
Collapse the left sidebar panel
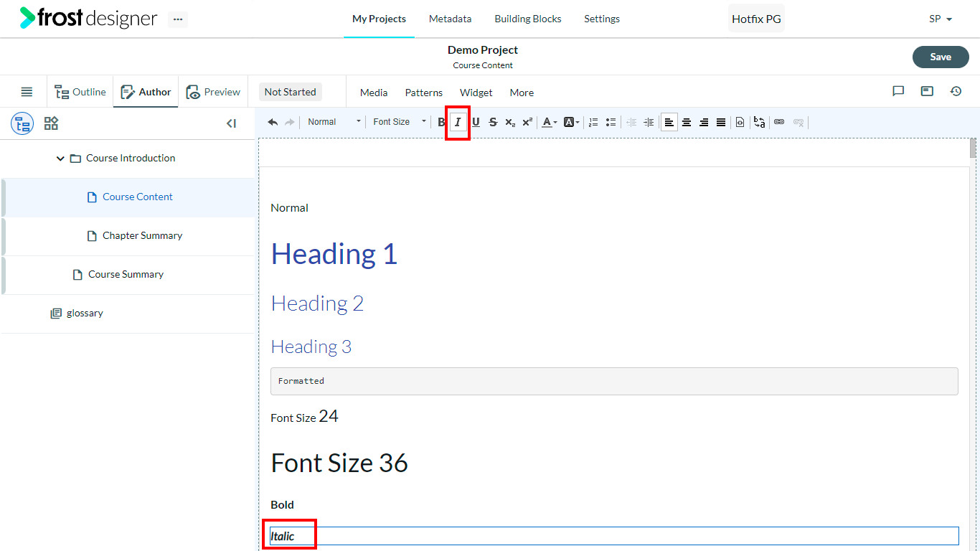231,123
